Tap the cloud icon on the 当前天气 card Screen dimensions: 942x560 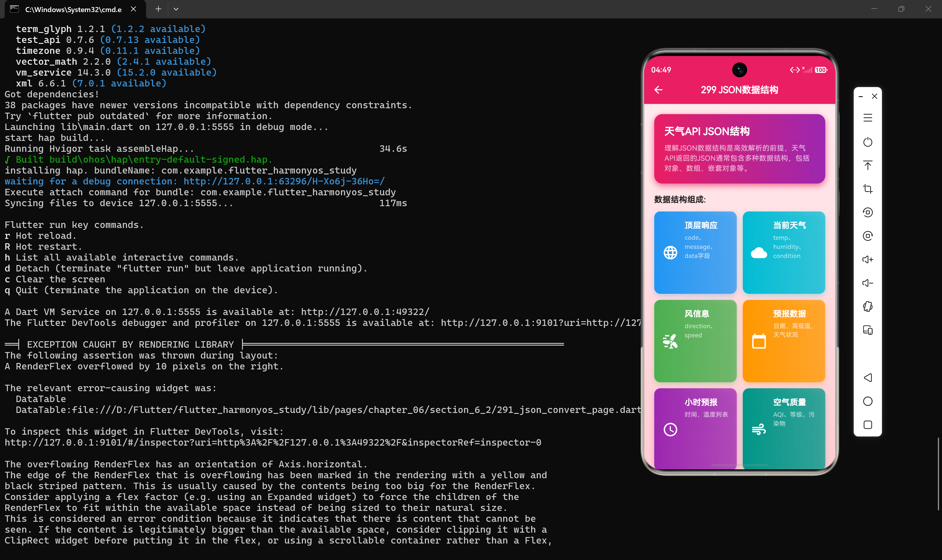pos(759,252)
